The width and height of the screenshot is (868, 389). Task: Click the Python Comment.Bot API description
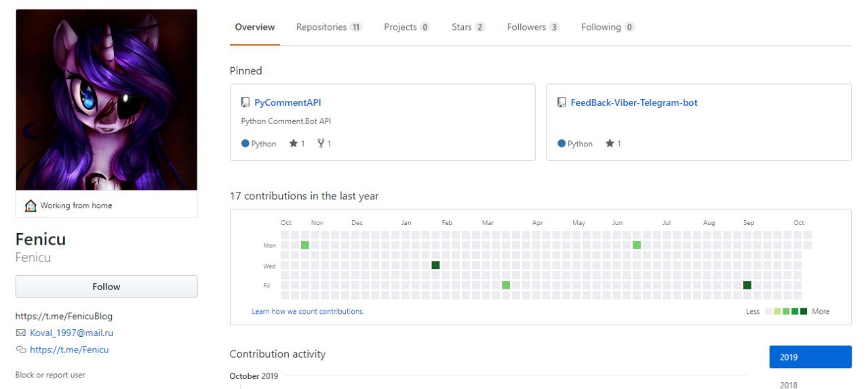click(x=286, y=121)
